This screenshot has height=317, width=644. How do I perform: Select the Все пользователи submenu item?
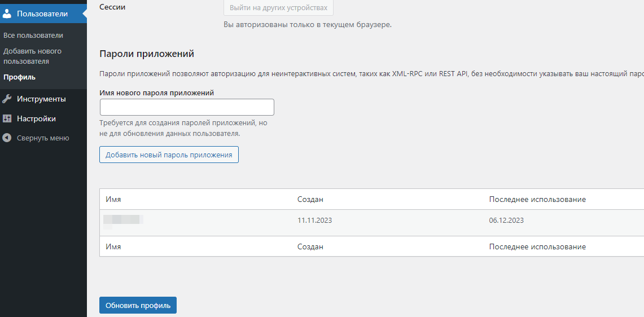click(x=33, y=36)
